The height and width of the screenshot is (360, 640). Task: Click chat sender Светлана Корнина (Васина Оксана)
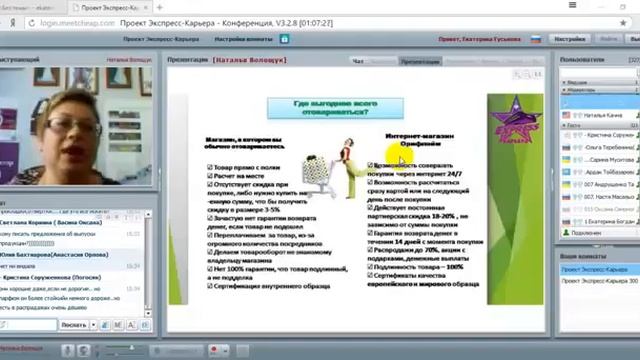[x=51, y=222]
